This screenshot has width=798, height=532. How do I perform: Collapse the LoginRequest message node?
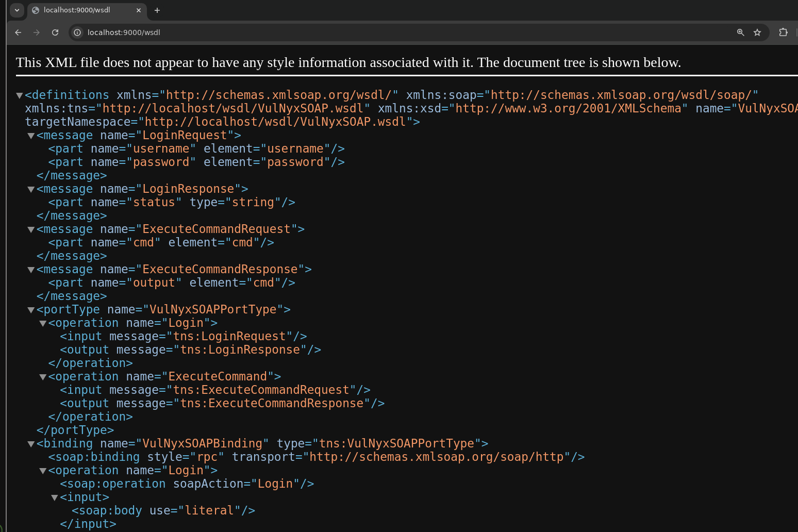click(x=31, y=136)
